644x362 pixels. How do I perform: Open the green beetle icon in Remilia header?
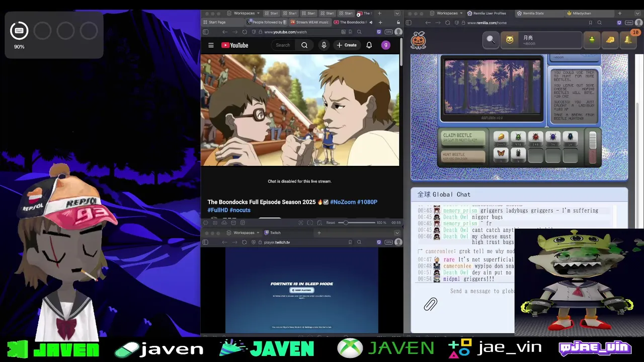click(592, 40)
